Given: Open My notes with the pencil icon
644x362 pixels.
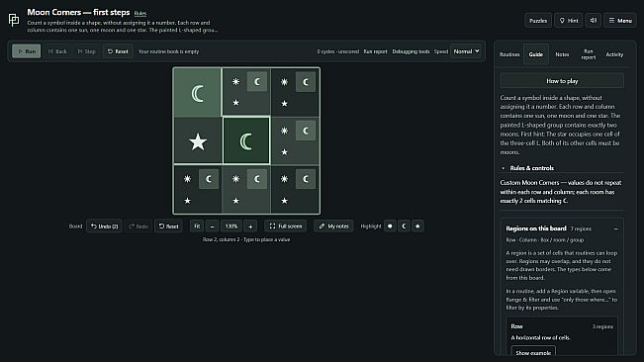Looking at the screenshot, I should [333, 226].
